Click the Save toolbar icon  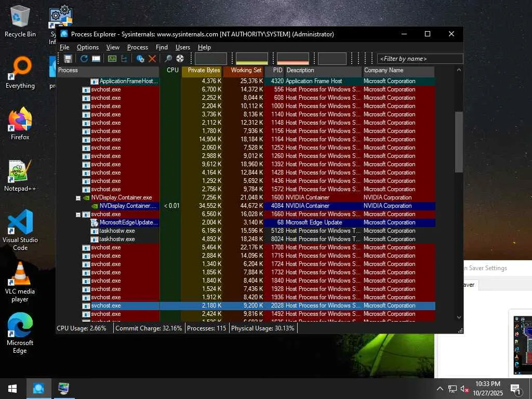[x=68, y=59]
